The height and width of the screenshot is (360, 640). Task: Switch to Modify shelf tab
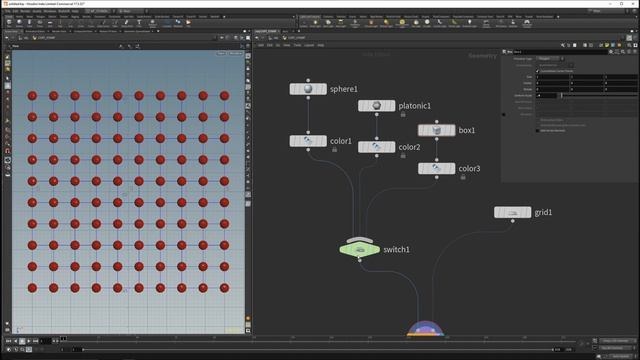(x=19, y=17)
